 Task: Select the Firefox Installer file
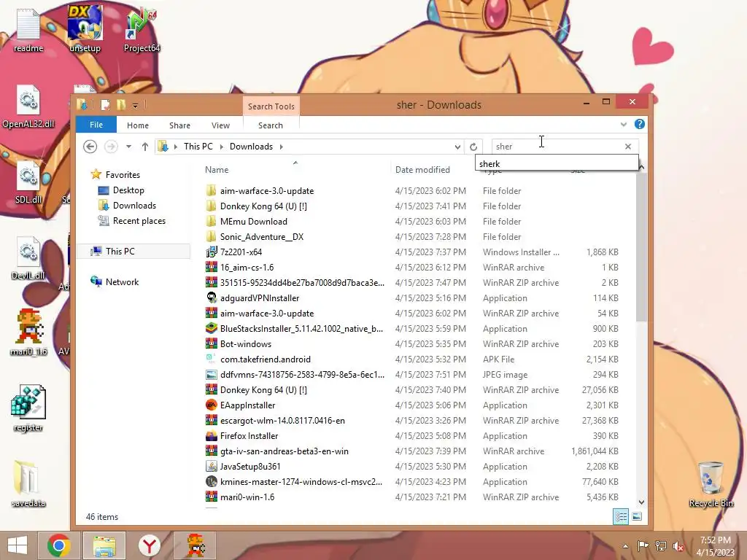click(249, 436)
